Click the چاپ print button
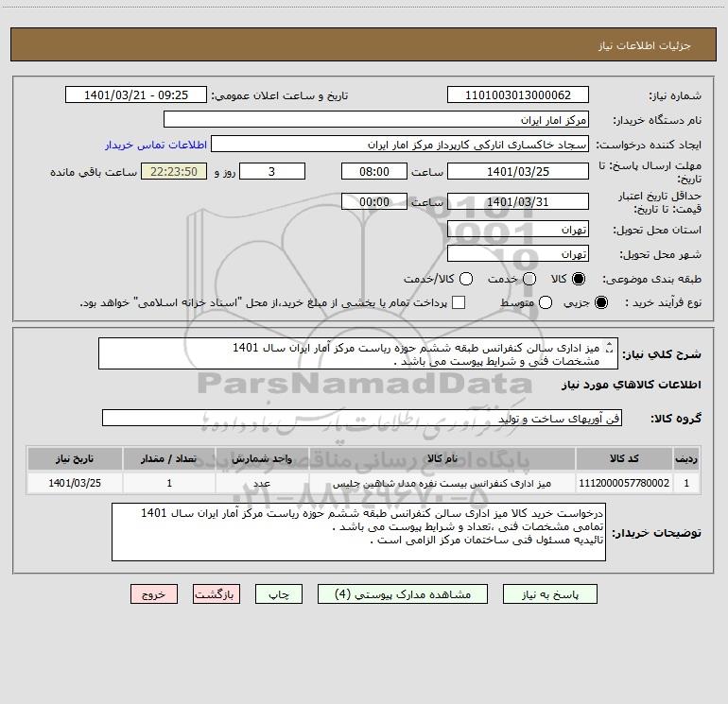Screen dimensions: 728x704 [x=279, y=594]
